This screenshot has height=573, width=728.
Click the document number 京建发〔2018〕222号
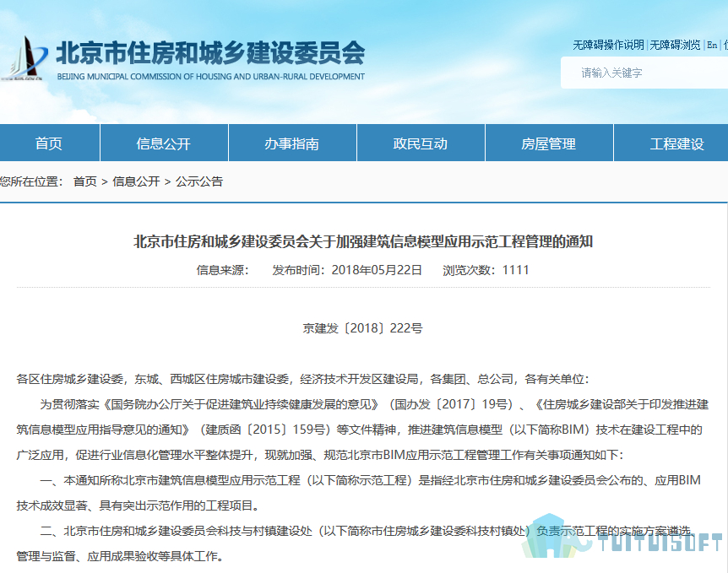(x=362, y=328)
